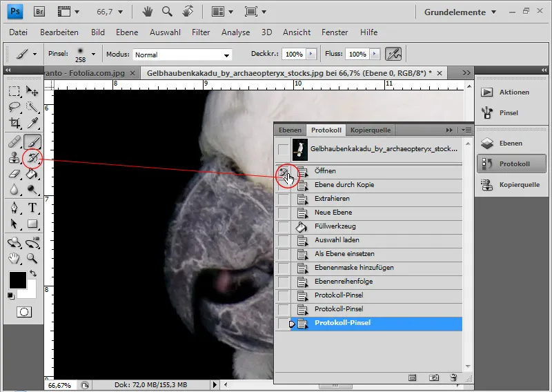Open the Kopierquelle panel in dock
Viewport: 552px width, 392px height.
coord(512,184)
